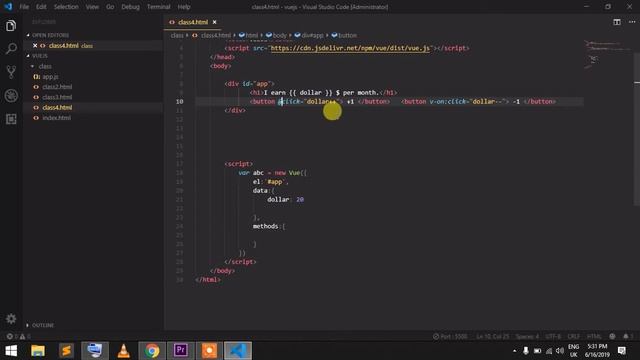Viewport: 640px width, 360px height.
Task: Select class4.html in the Explorer tree
Action: 57,107
